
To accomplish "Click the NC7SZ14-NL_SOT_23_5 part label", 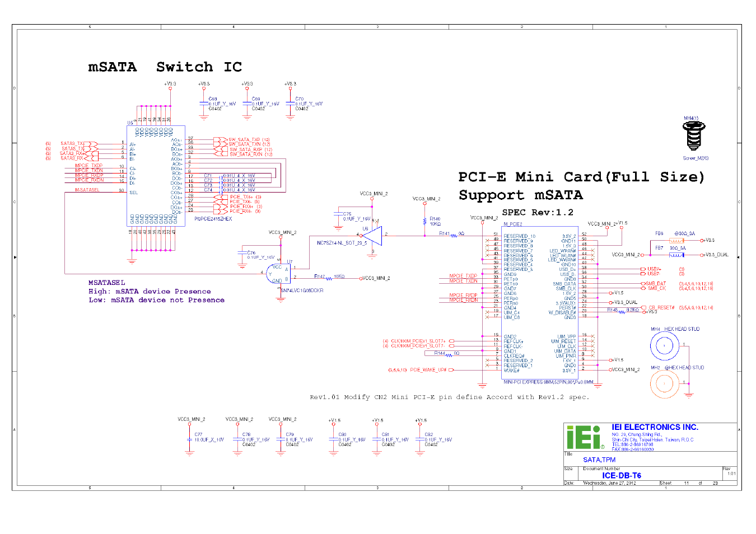I will pos(342,243).
